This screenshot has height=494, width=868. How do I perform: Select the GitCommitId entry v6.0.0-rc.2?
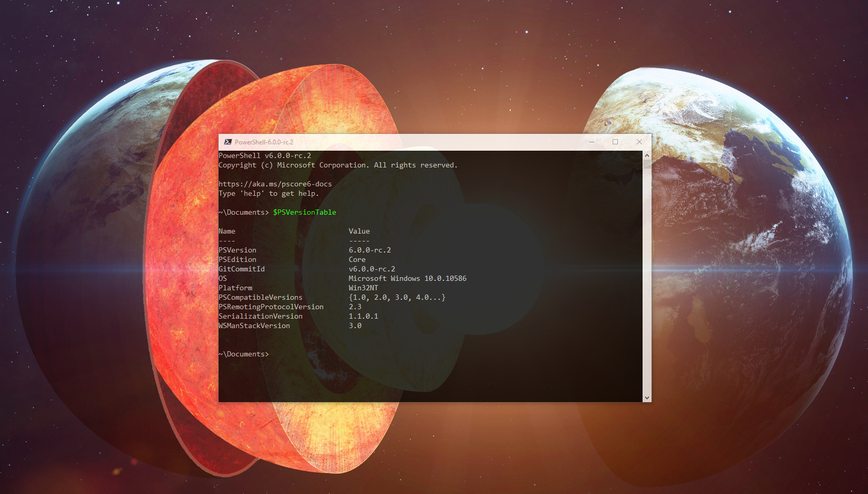371,269
